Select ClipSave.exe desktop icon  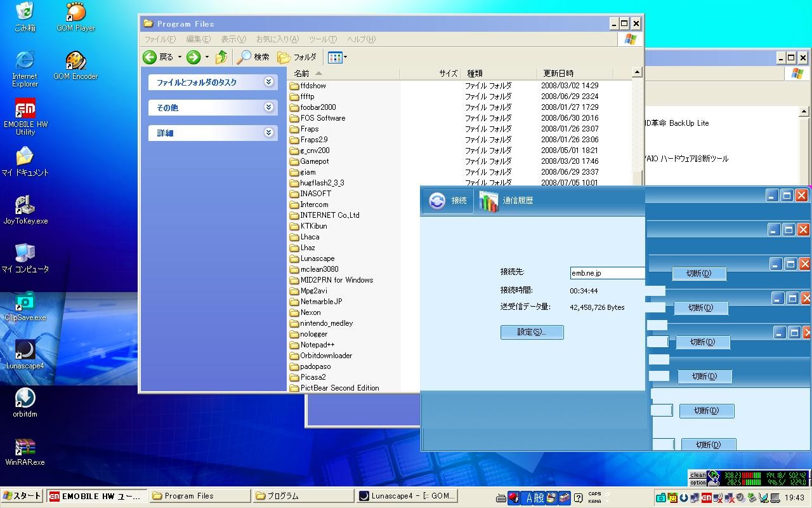coord(25,306)
